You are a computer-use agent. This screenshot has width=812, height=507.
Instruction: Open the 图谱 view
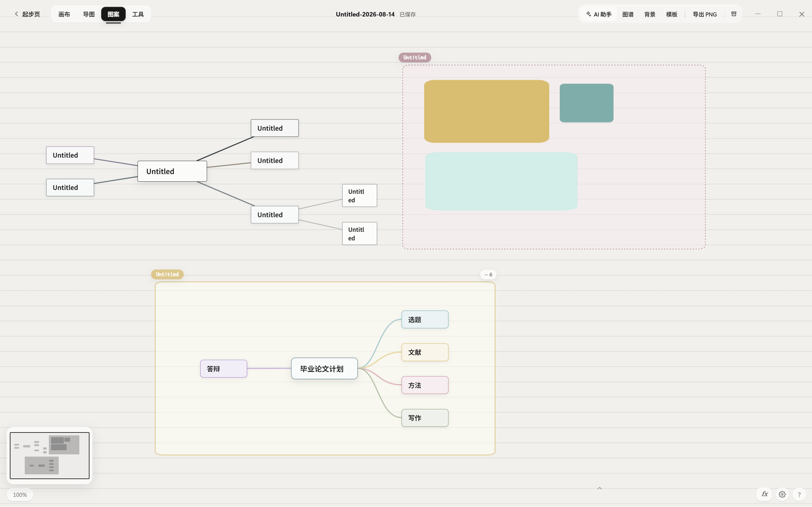coord(628,14)
